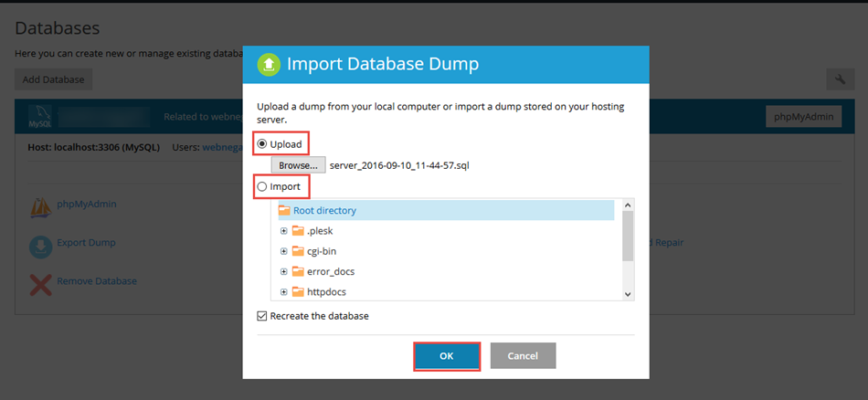Click the Export Dump download icon
Image resolution: width=868 pixels, height=400 pixels.
coord(40,247)
